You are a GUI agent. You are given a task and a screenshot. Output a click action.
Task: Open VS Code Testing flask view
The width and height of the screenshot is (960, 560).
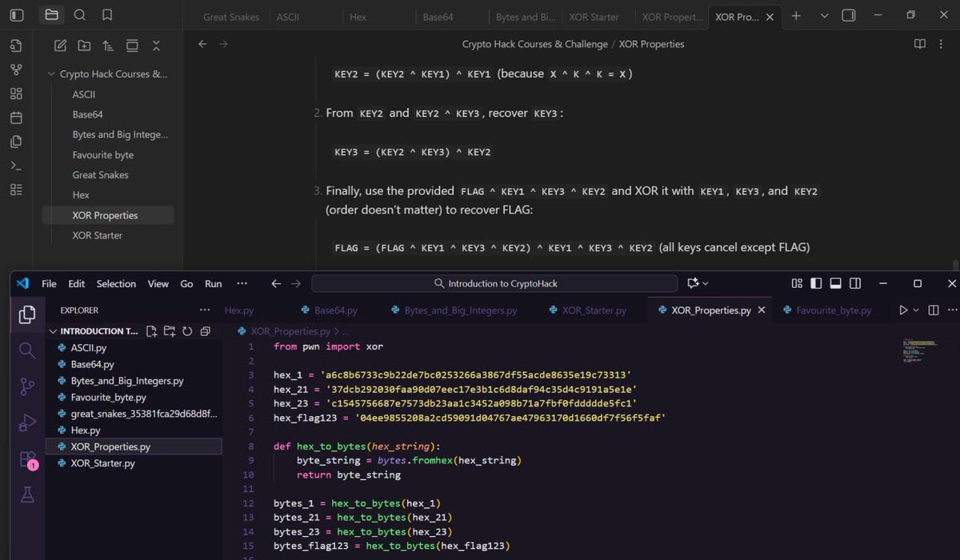[27, 495]
